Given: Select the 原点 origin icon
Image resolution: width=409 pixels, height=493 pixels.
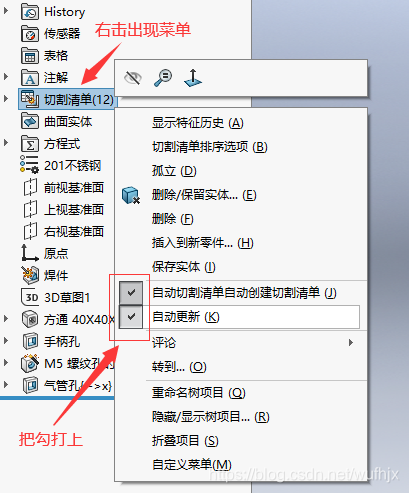Looking at the screenshot, I should coord(29,253).
